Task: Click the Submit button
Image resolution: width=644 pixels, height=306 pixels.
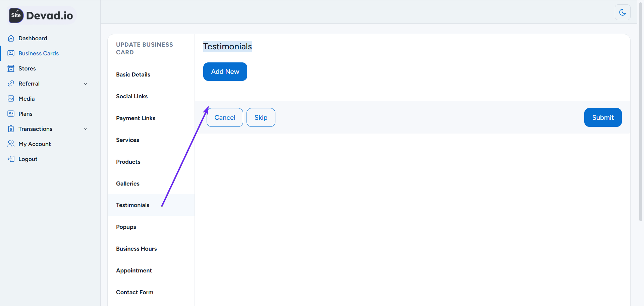Action: [x=603, y=117]
